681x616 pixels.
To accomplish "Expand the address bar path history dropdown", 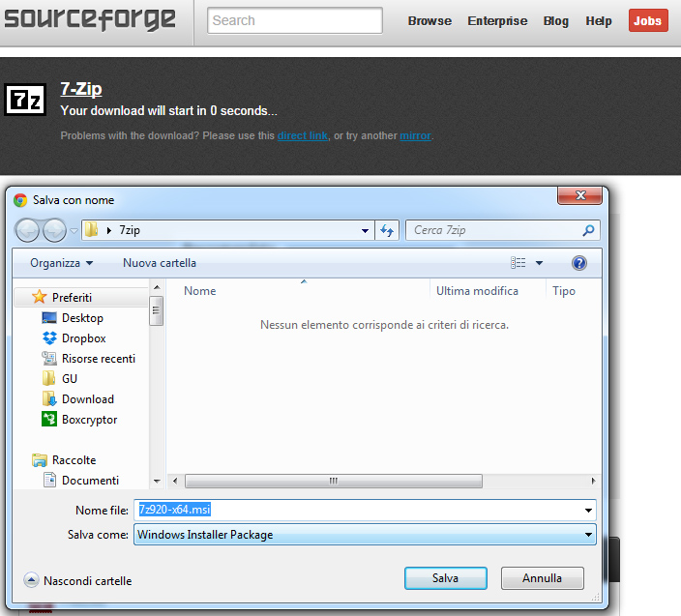I will (x=366, y=230).
